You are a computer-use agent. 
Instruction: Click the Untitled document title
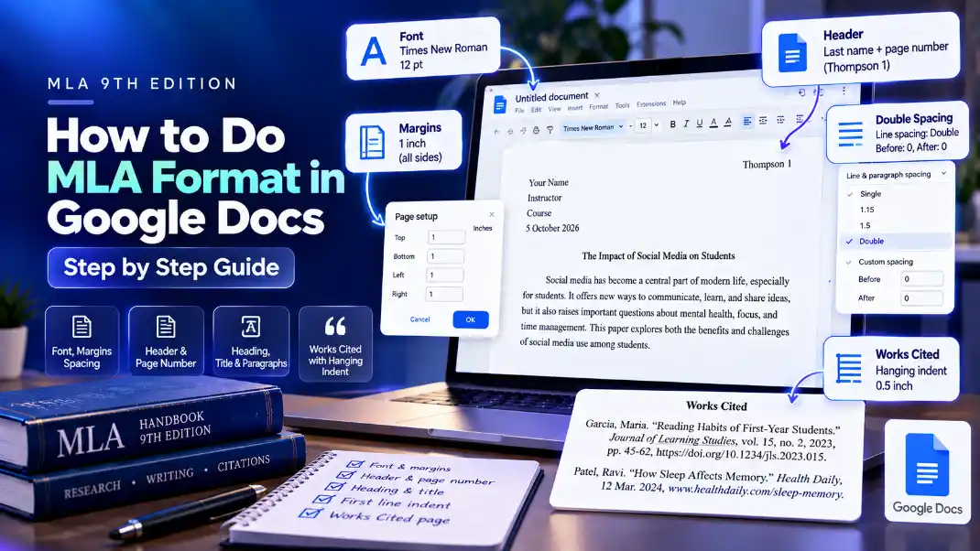point(552,97)
